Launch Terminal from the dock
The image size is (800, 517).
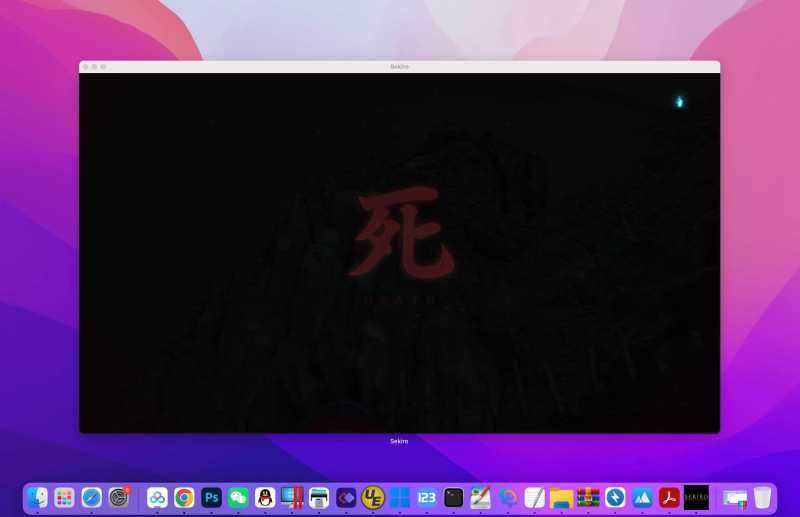[454, 498]
